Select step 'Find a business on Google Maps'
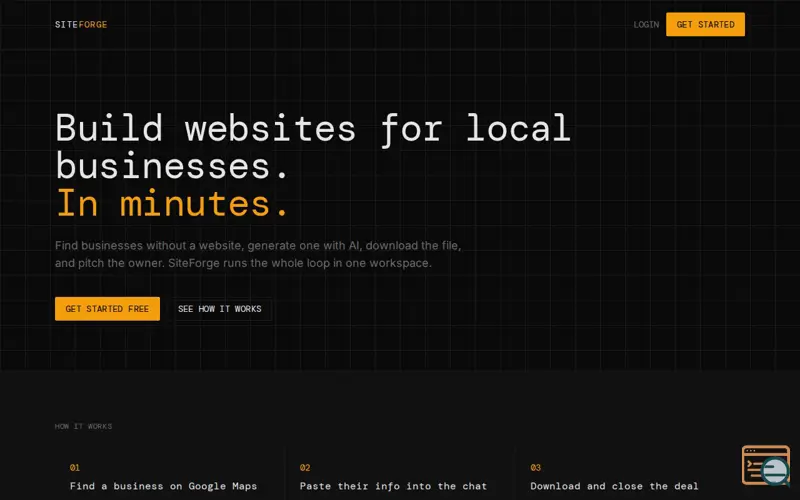 [163, 486]
